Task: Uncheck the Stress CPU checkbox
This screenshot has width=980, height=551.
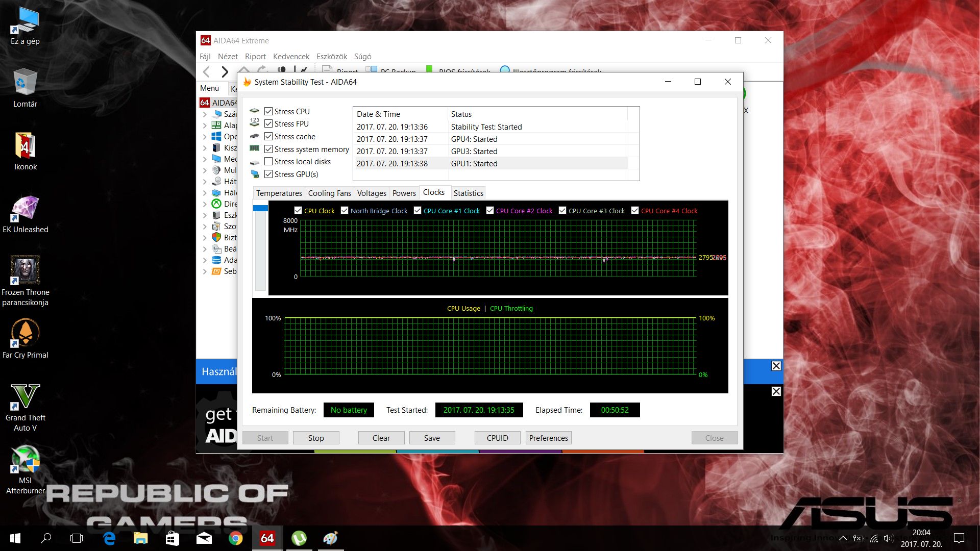Action: coord(268,111)
